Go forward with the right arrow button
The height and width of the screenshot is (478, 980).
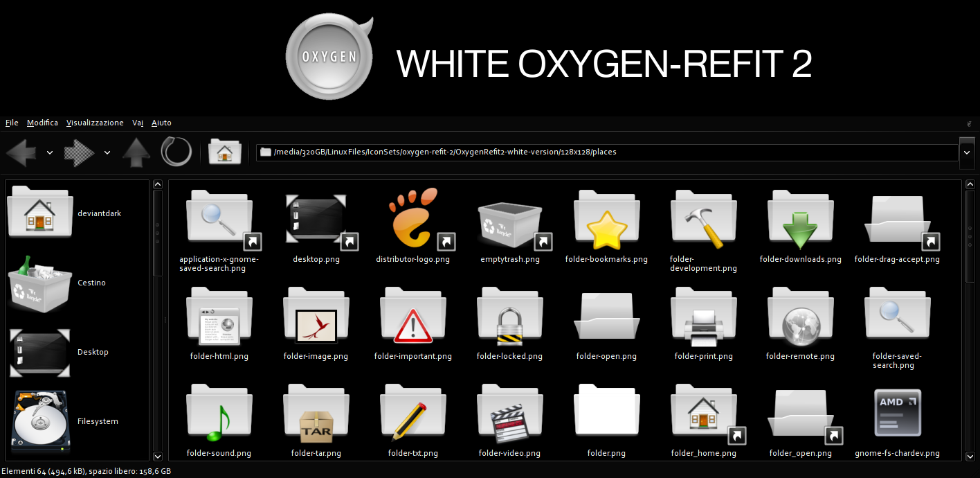click(x=79, y=152)
